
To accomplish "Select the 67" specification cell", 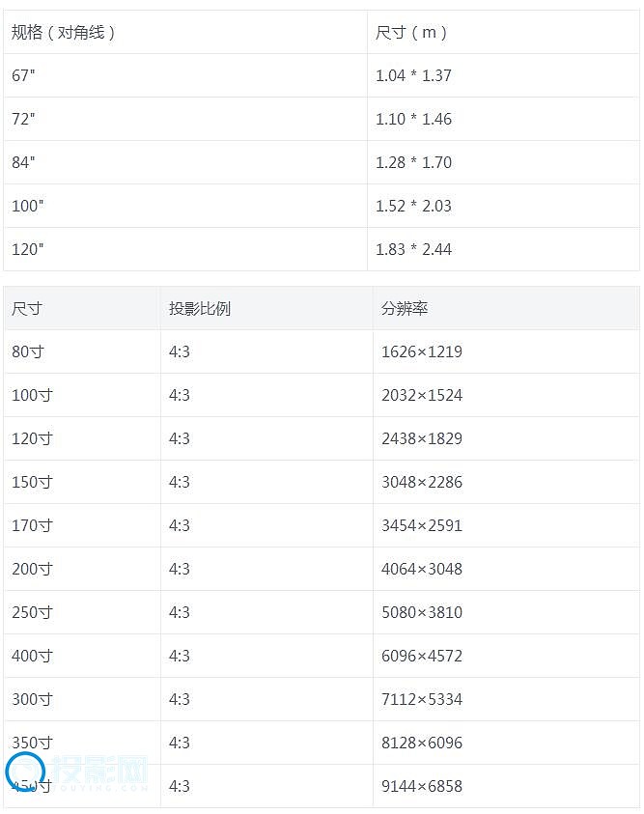I will pos(23,75).
